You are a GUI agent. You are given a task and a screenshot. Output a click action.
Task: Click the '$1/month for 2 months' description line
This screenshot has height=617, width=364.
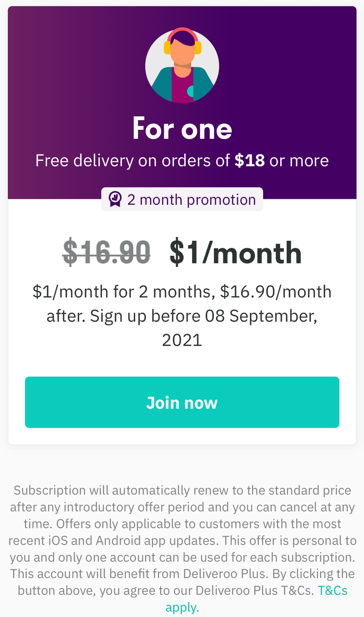click(x=124, y=292)
